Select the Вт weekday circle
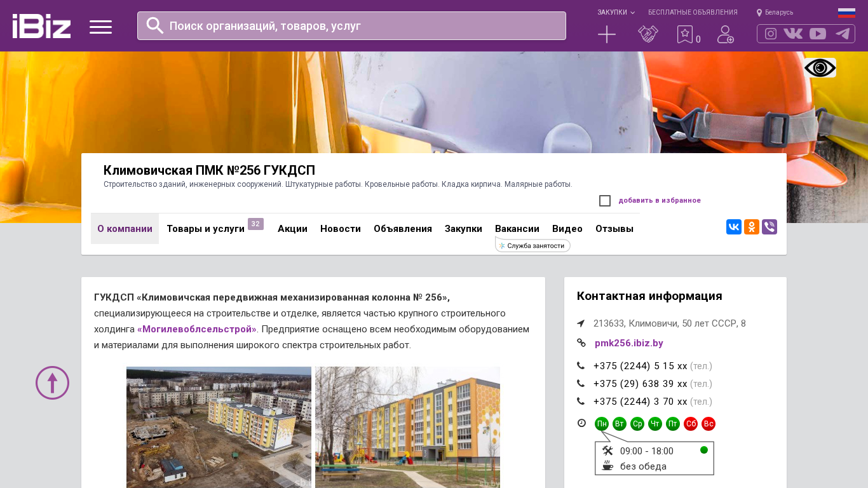Image resolution: width=868 pixels, height=488 pixels. tap(620, 424)
